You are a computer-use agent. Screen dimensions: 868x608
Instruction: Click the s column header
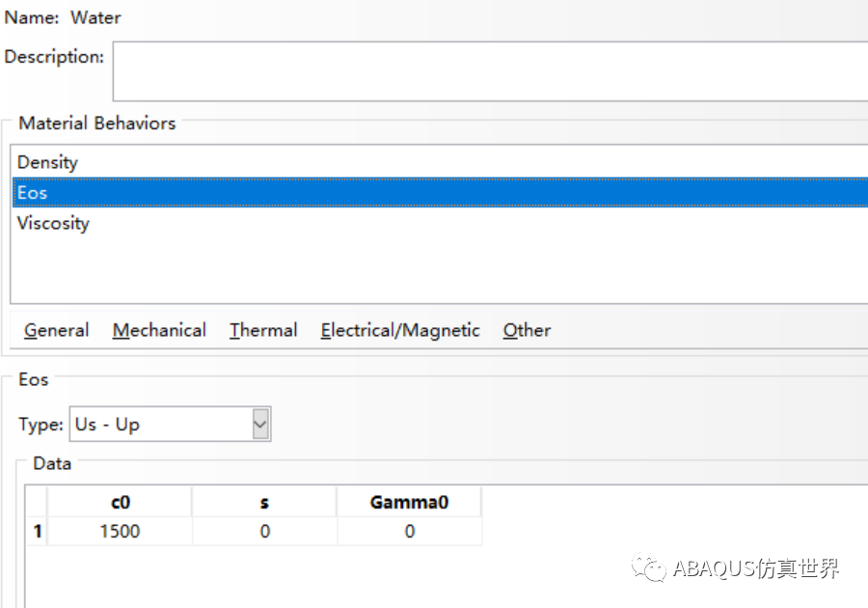tap(264, 502)
